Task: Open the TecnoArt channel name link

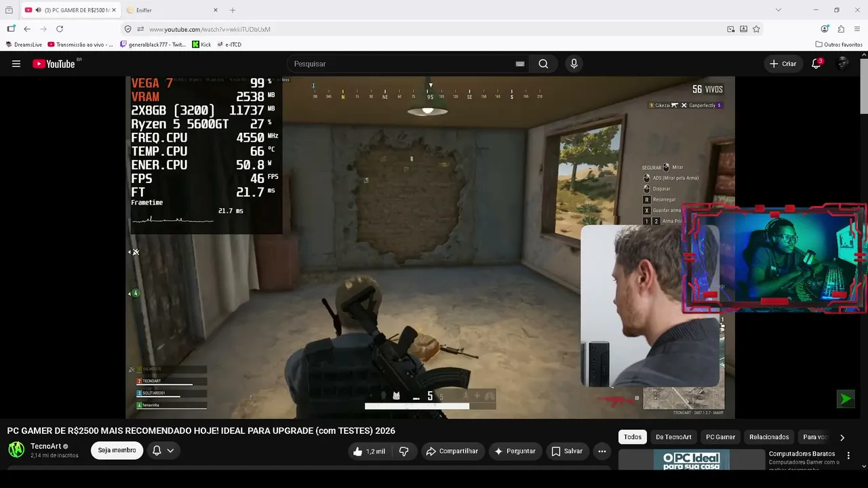Action: (46, 446)
